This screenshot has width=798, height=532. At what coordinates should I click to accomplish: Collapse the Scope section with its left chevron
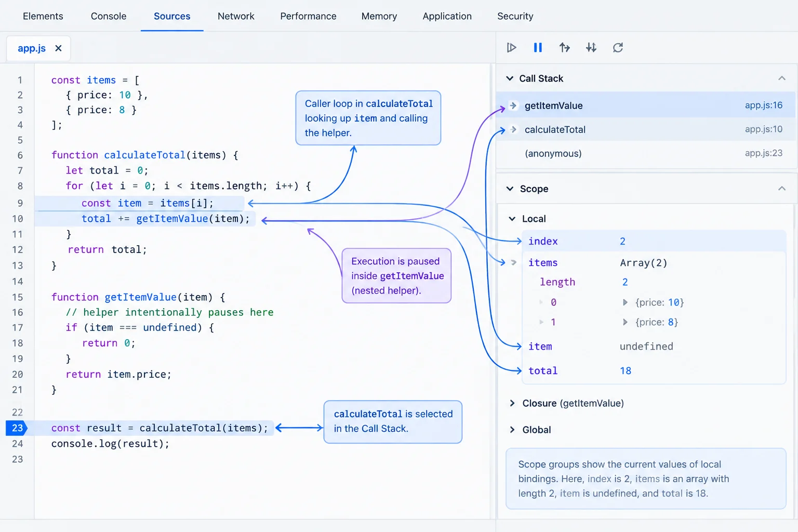(x=510, y=189)
